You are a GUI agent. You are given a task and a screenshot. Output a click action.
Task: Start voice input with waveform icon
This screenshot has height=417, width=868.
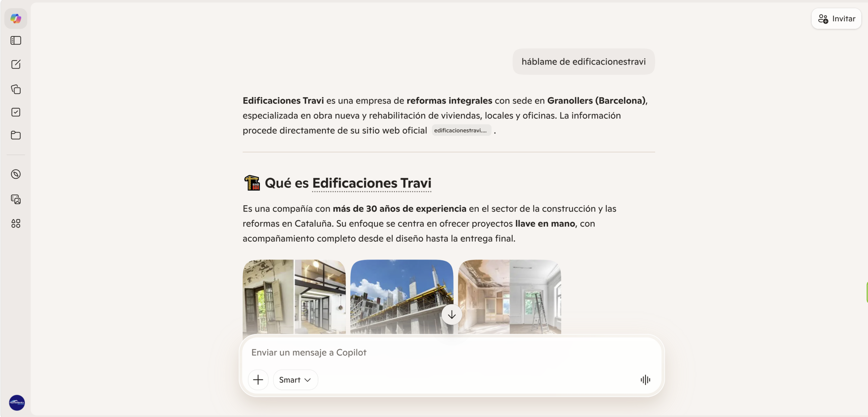pyautogui.click(x=646, y=380)
